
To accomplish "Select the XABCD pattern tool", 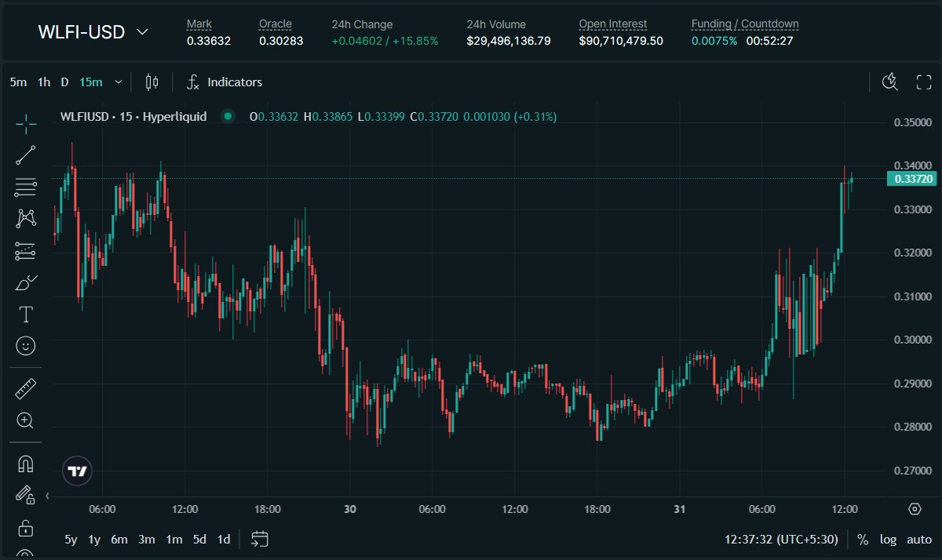I will pyautogui.click(x=26, y=219).
